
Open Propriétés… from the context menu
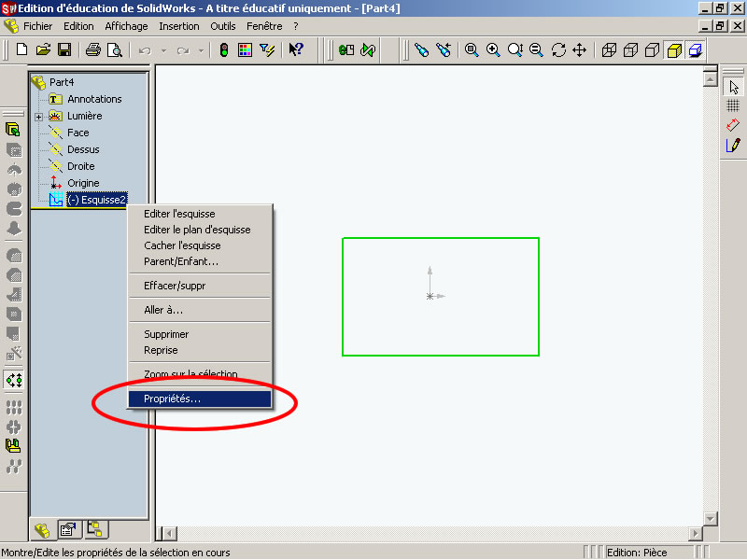(x=200, y=399)
